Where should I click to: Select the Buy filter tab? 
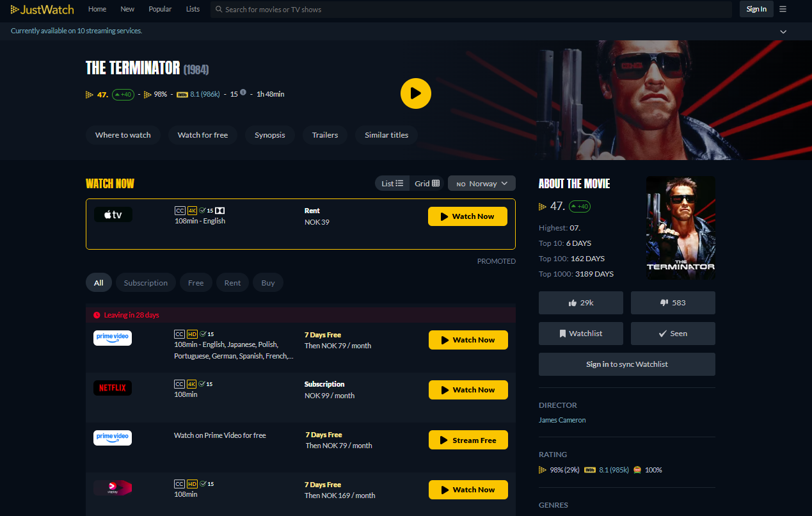[268, 282]
